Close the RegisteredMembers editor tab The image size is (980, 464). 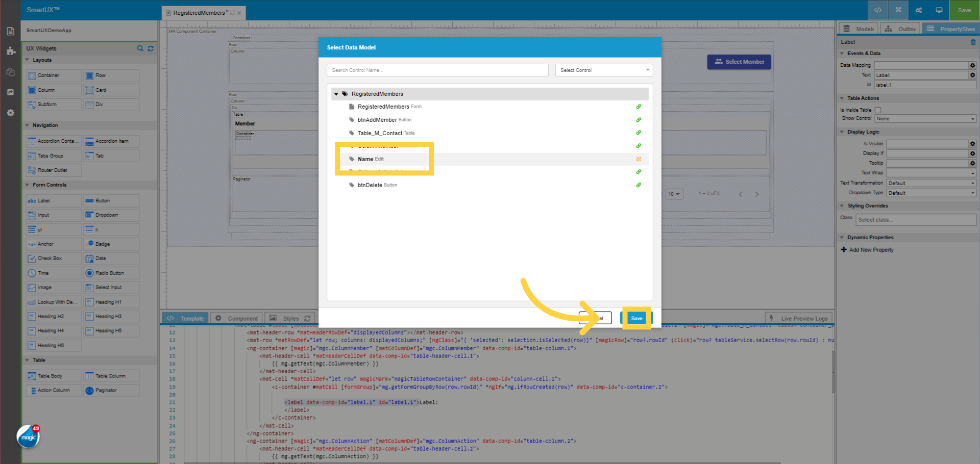(x=239, y=13)
